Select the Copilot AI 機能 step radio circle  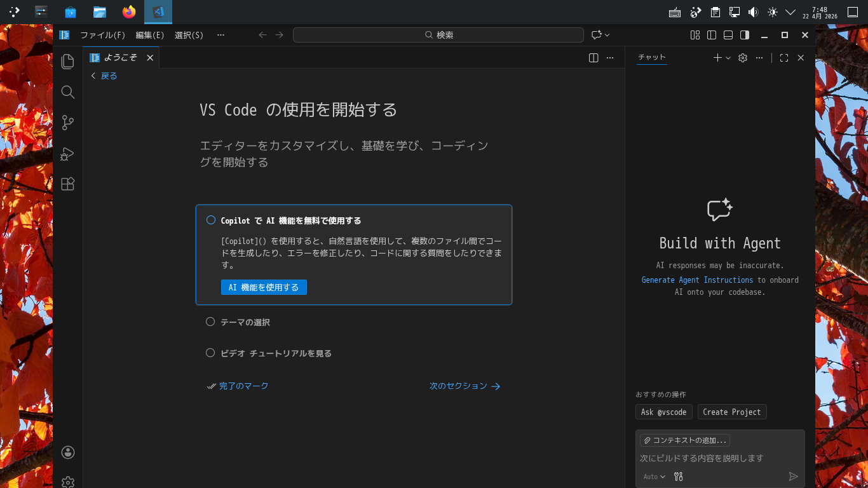tap(211, 220)
